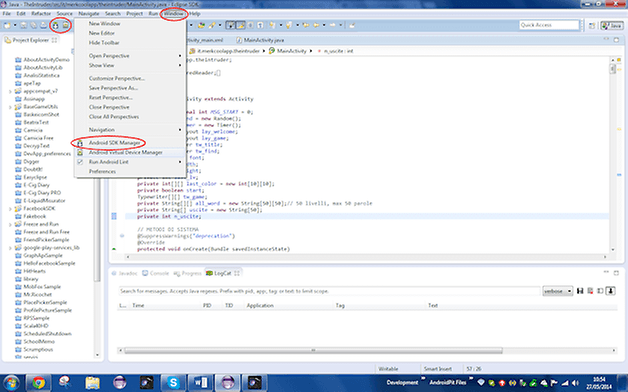Toggle Mark Occurrences toolbar button

pos(240,25)
